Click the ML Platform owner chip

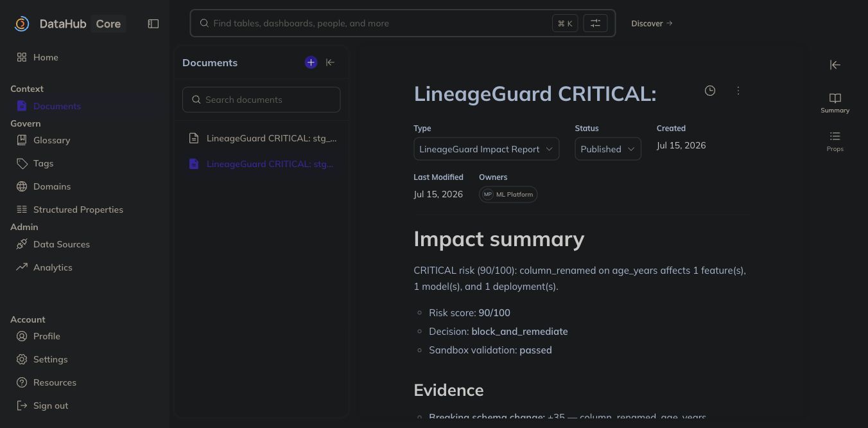pyautogui.click(x=508, y=194)
